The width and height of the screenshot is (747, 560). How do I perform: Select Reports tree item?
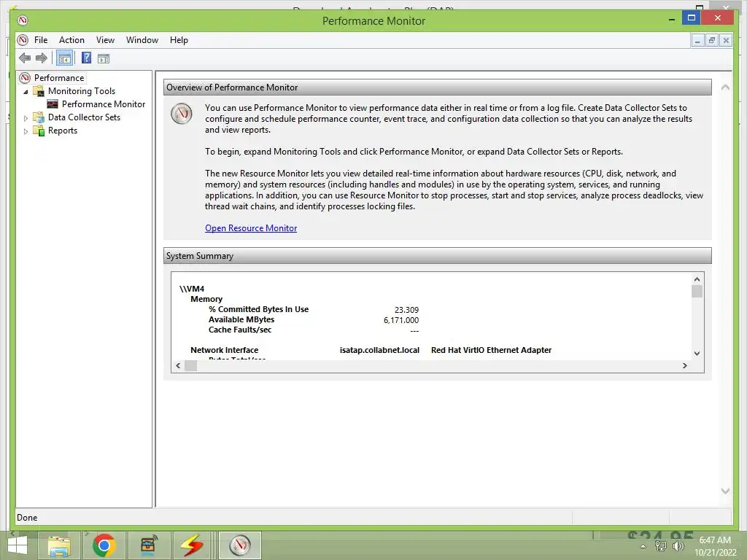[63, 131]
